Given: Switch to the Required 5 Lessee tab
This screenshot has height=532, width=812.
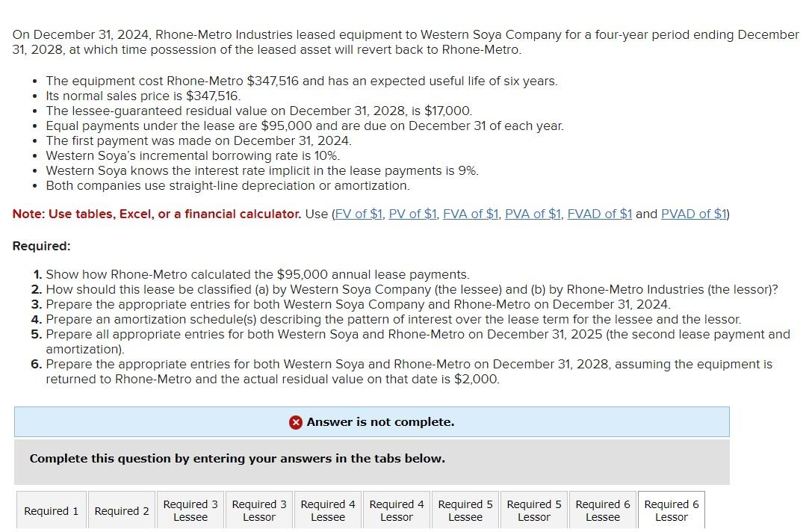Looking at the screenshot, I should pos(465,510).
